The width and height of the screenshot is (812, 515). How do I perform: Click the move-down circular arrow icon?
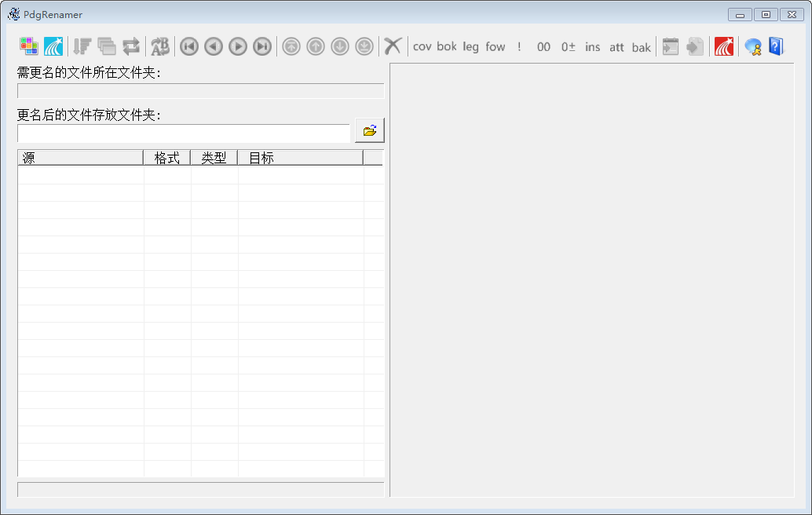click(x=340, y=46)
